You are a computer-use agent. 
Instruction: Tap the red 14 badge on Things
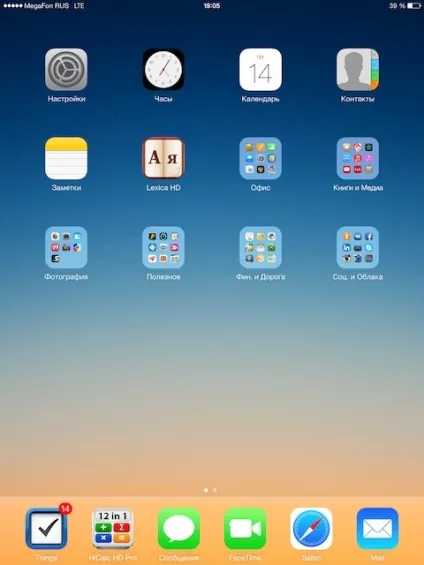(x=65, y=508)
